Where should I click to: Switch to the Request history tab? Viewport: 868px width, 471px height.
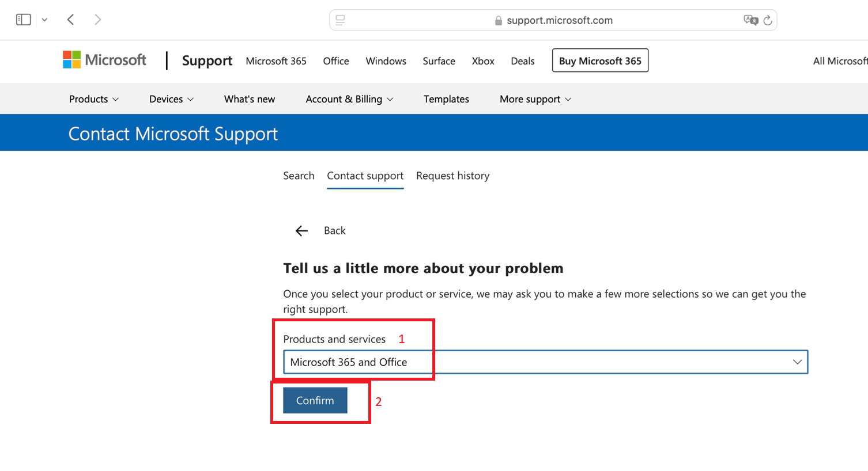(452, 176)
